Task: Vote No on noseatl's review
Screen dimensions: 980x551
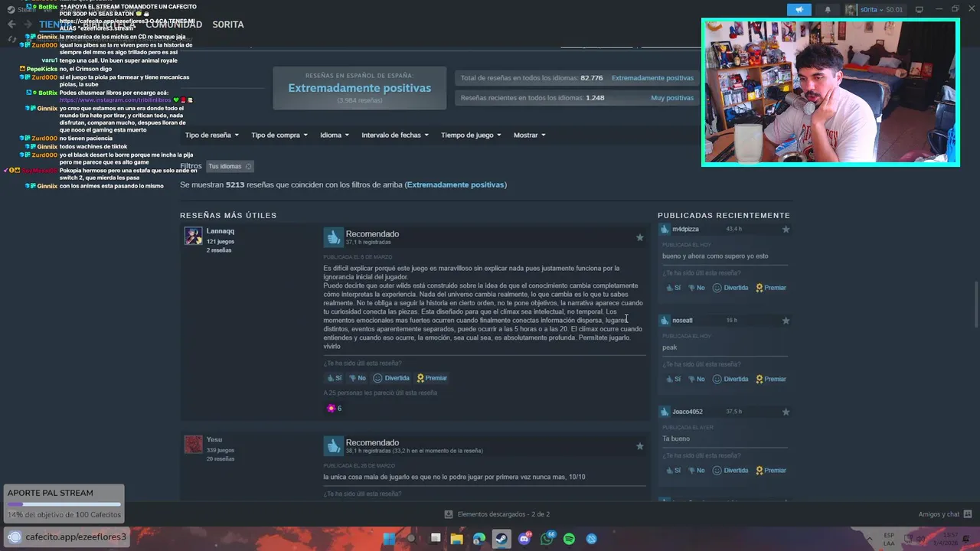Action: (696, 379)
